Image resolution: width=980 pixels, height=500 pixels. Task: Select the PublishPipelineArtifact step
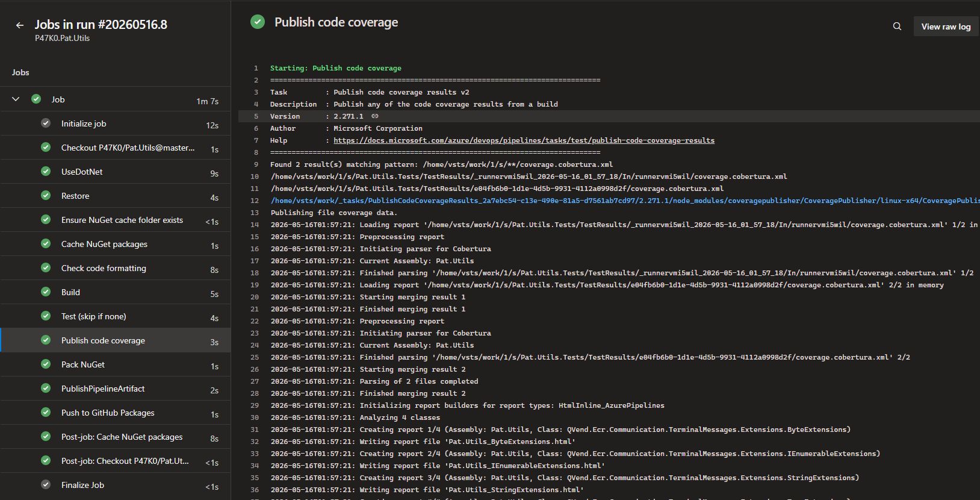point(116,389)
